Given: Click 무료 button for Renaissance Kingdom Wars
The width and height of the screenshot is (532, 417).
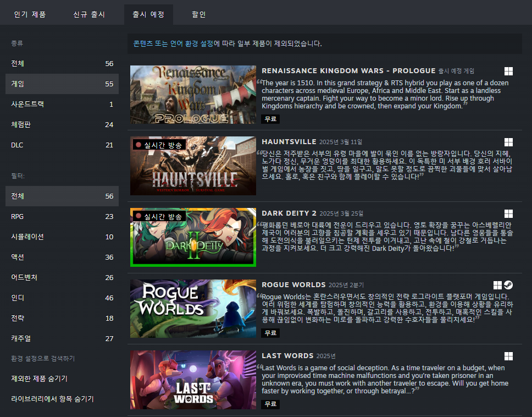Looking at the screenshot, I should point(270,119).
